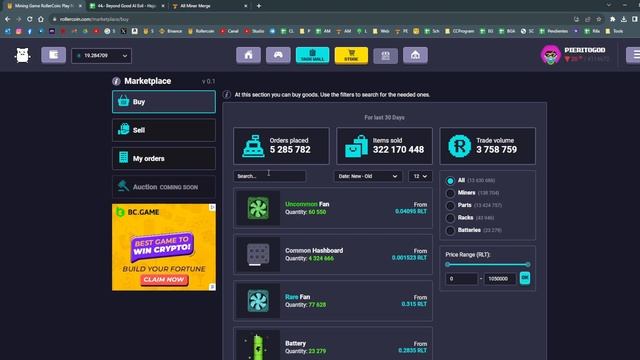Image resolution: width=640 pixels, height=360 pixels.
Task: Click the left price range slider handle
Action: point(448,264)
